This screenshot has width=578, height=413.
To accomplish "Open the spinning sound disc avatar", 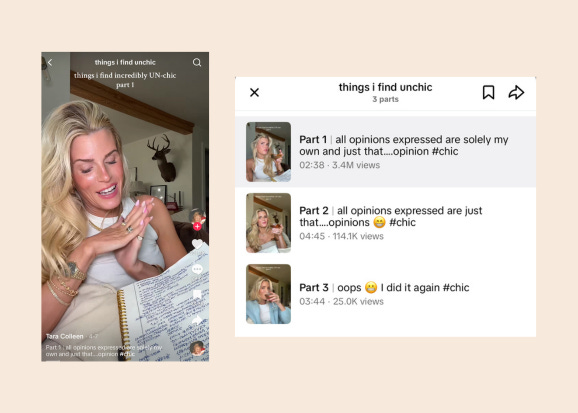I will point(198,348).
